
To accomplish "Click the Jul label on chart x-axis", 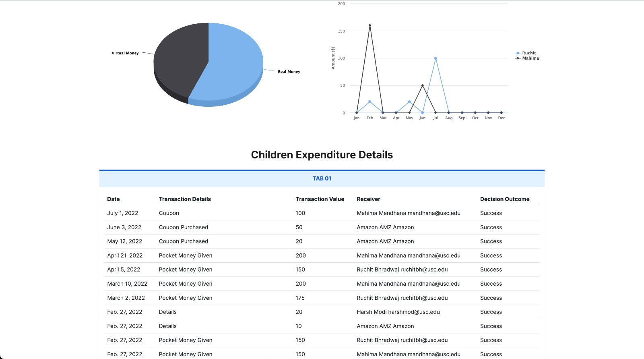I will (x=436, y=118).
